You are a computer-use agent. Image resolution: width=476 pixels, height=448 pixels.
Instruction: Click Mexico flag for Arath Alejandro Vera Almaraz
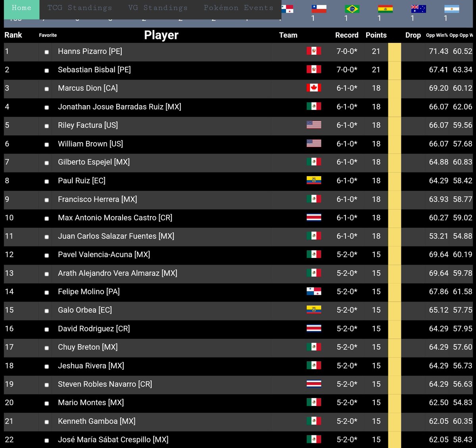314,273
